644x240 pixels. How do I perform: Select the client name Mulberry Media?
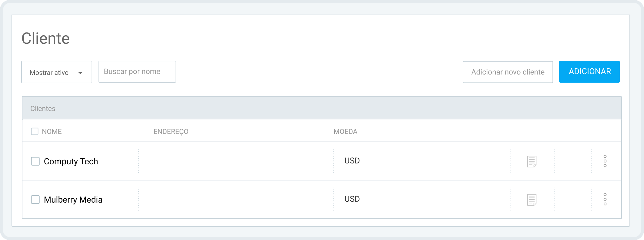coord(73,200)
